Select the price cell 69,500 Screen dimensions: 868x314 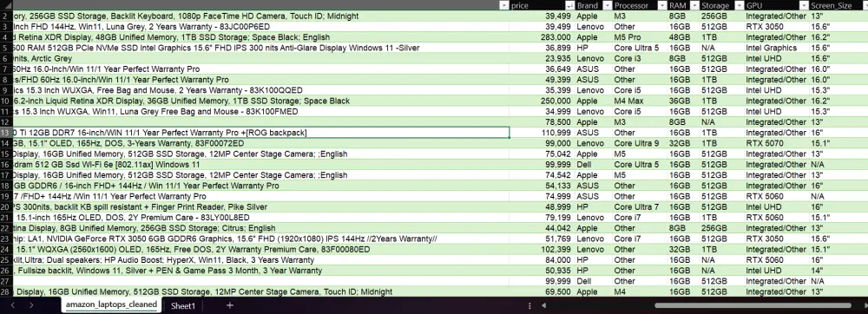(542, 292)
